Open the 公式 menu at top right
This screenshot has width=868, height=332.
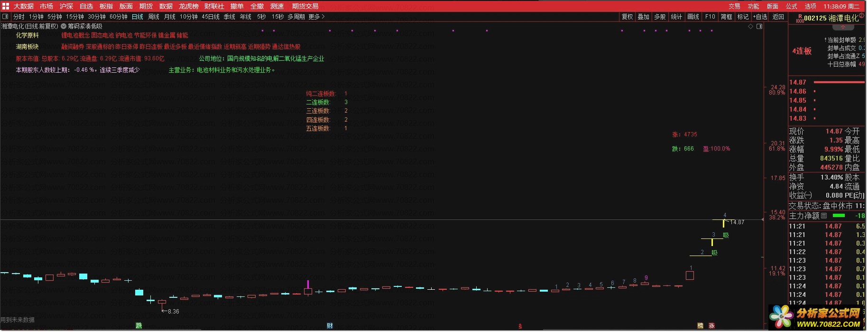coord(792,6)
